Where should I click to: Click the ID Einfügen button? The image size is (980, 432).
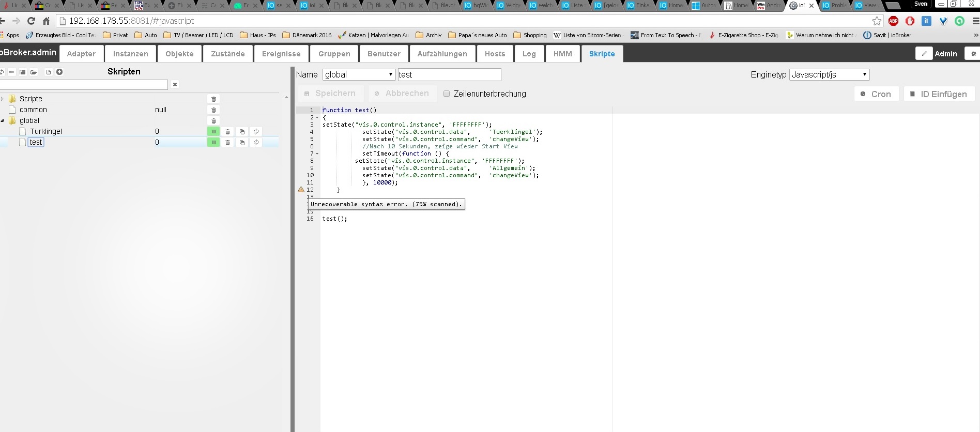(x=939, y=94)
